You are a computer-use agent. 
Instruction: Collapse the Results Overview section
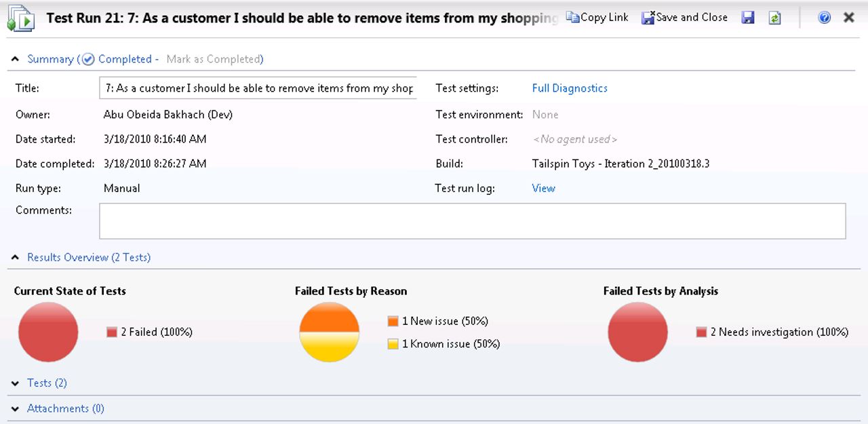[16, 258]
